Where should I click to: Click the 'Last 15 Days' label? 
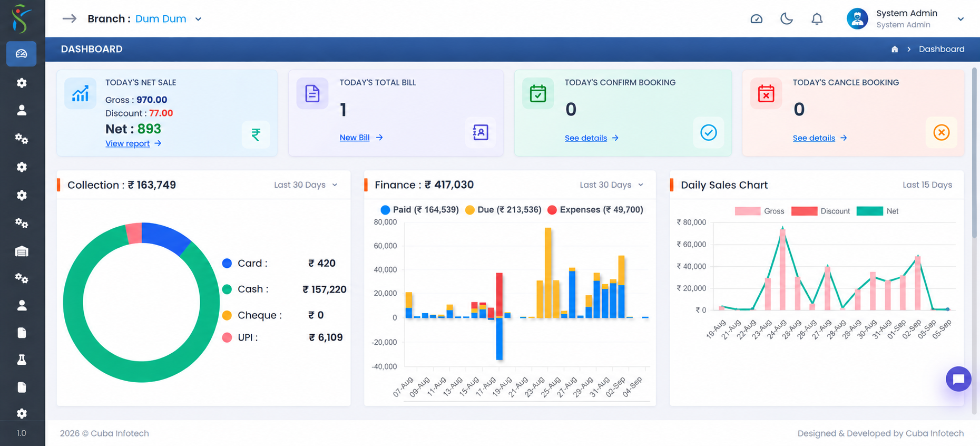(x=927, y=185)
